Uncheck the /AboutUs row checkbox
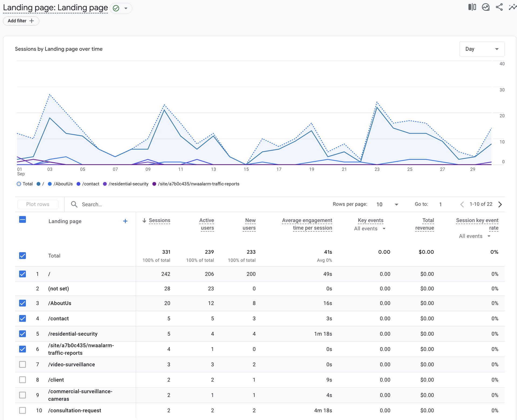 point(23,303)
